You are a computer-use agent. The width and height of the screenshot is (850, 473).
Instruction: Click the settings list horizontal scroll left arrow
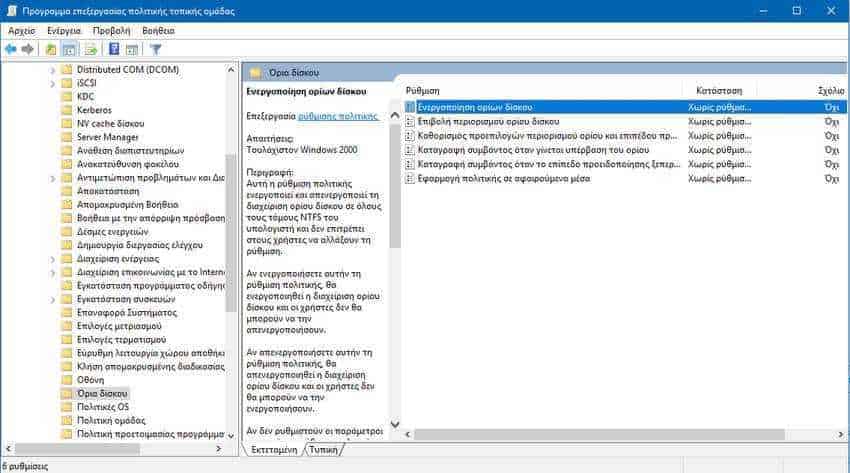[x=408, y=435]
